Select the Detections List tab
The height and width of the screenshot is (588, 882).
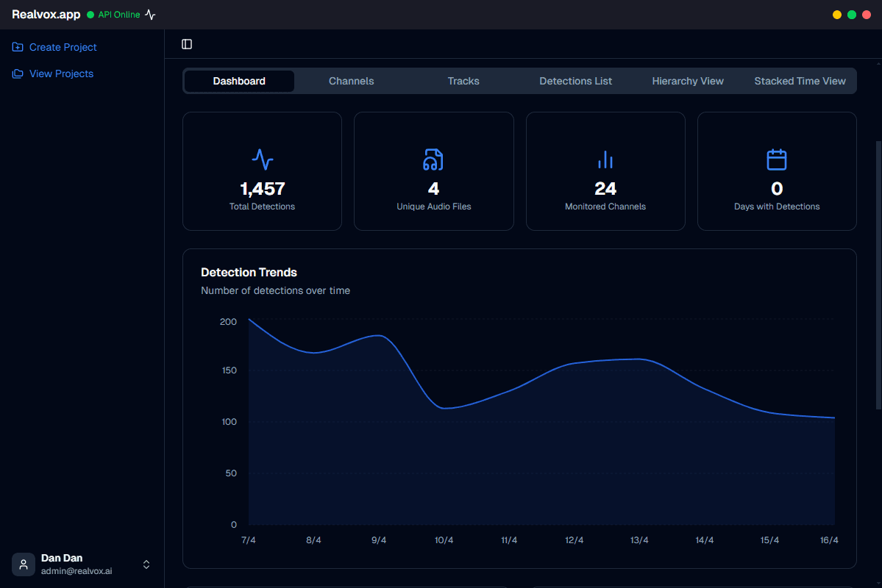575,81
